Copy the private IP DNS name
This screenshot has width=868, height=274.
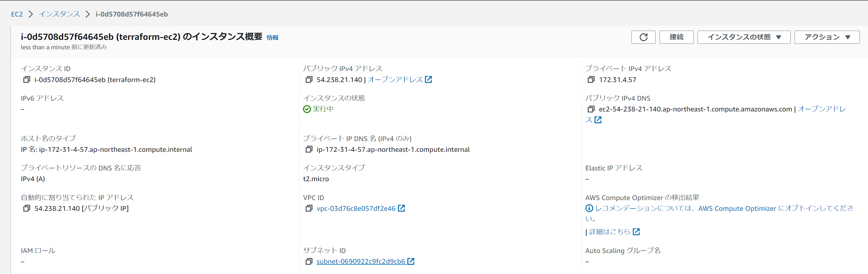pos(309,149)
